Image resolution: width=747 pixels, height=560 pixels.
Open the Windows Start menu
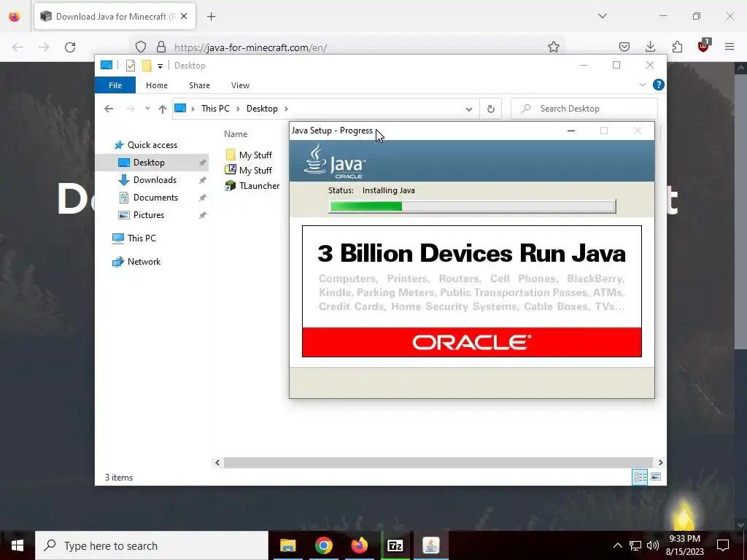tap(18, 545)
